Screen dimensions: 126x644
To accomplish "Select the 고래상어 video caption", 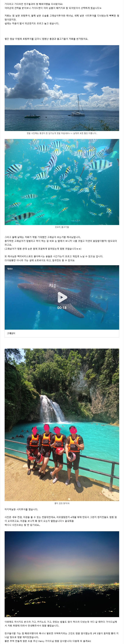I will coord(11,333).
